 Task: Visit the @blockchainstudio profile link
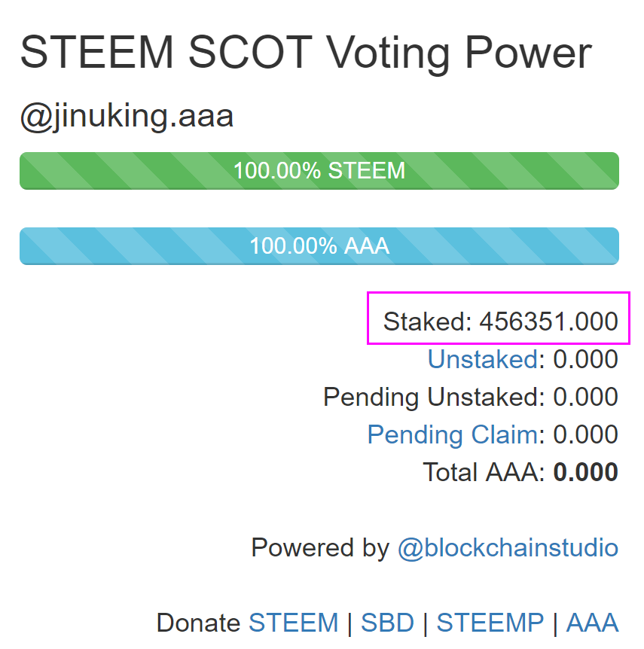(508, 548)
